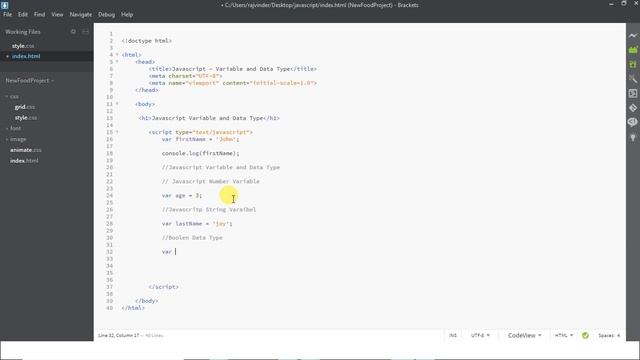Collapse the body tag fold on line 11
This screenshot has height=360, width=640.
(117, 104)
